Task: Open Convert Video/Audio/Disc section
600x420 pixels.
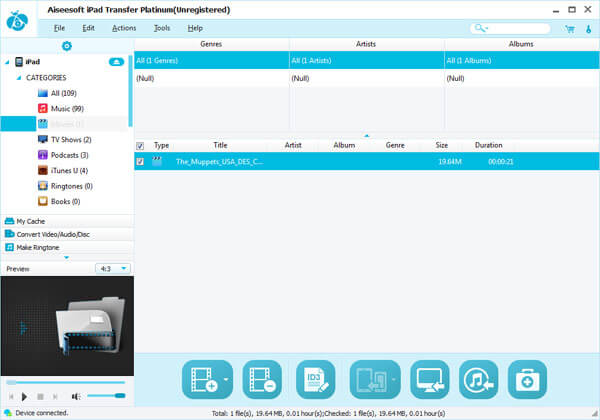Action: click(x=67, y=234)
